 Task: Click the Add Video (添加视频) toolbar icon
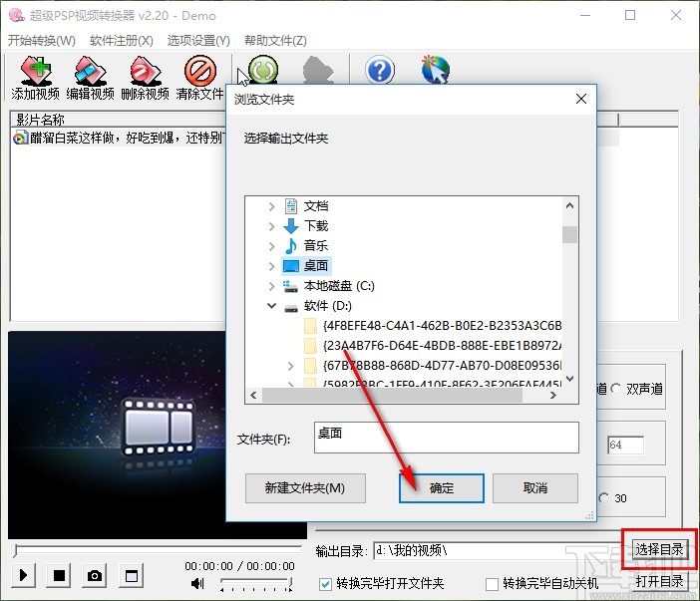(36, 70)
